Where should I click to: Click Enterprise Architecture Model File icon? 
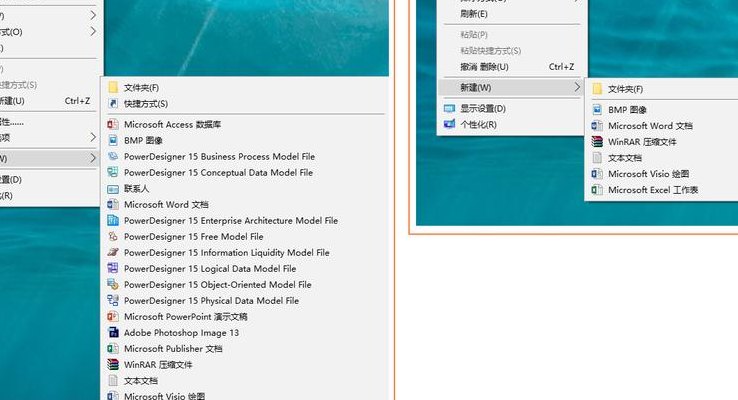(113, 220)
